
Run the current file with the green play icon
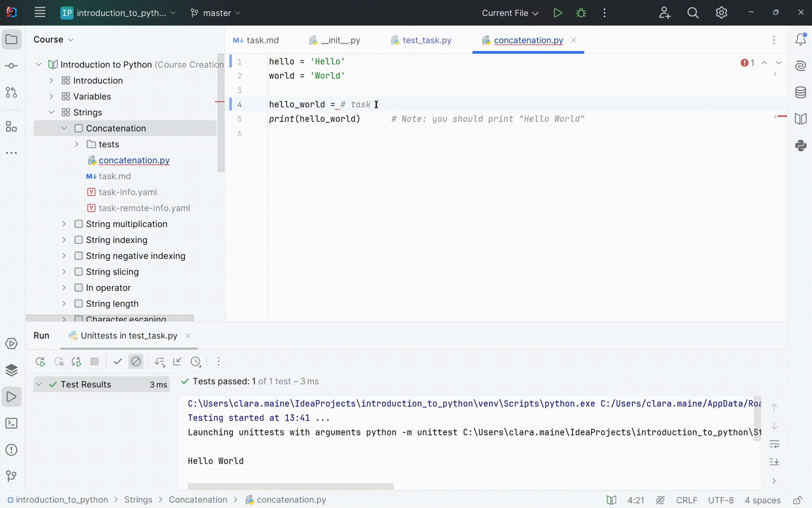(558, 13)
